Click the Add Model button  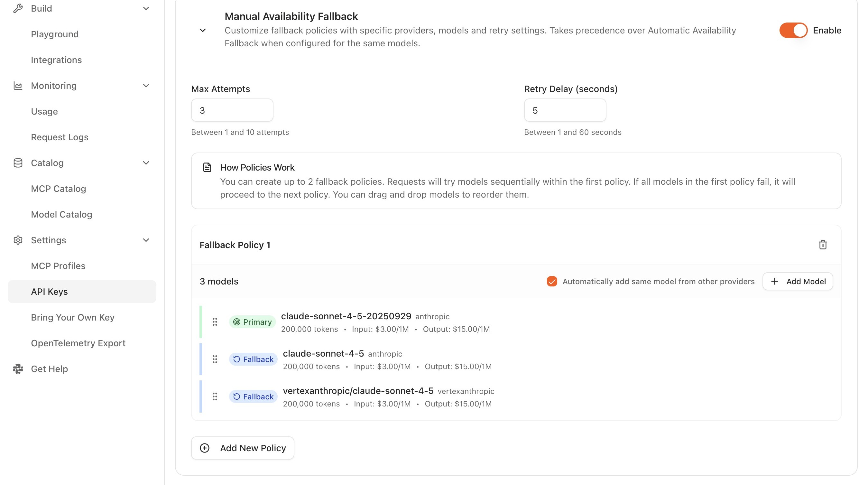(798, 281)
